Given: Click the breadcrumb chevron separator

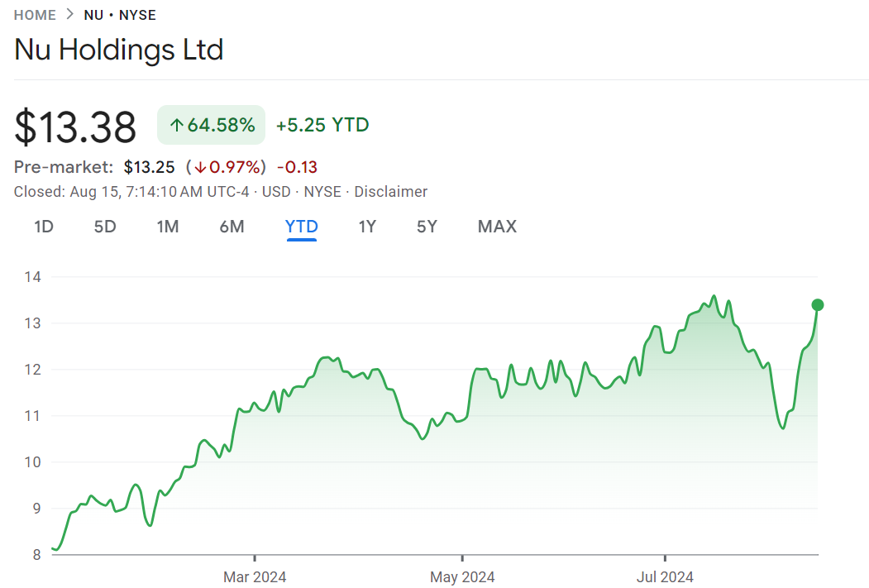Looking at the screenshot, I should [x=69, y=14].
